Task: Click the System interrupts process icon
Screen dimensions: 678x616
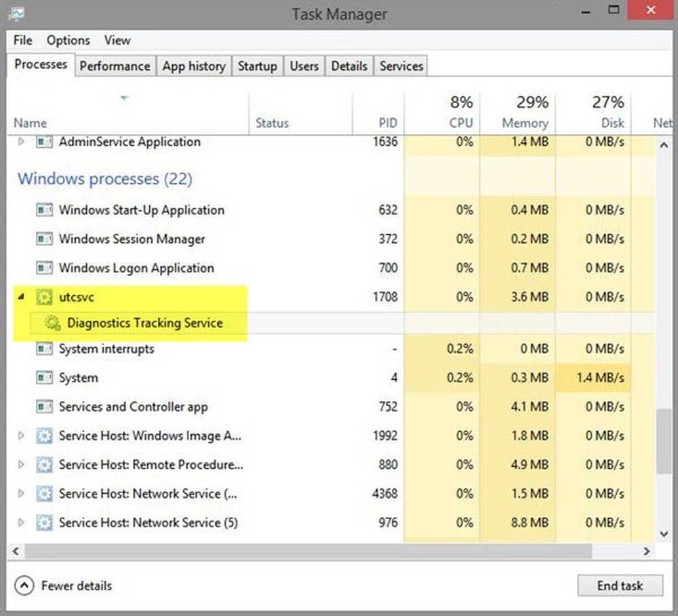Action: point(44,349)
